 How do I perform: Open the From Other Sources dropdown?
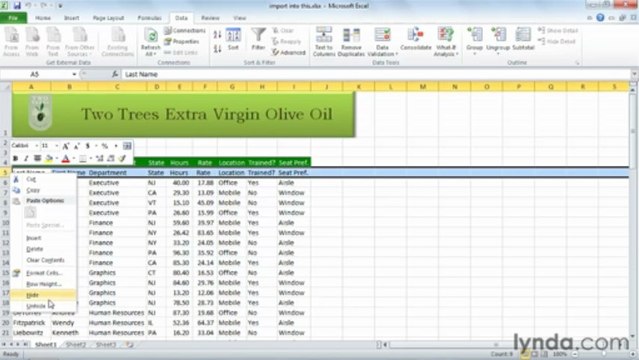point(79,42)
